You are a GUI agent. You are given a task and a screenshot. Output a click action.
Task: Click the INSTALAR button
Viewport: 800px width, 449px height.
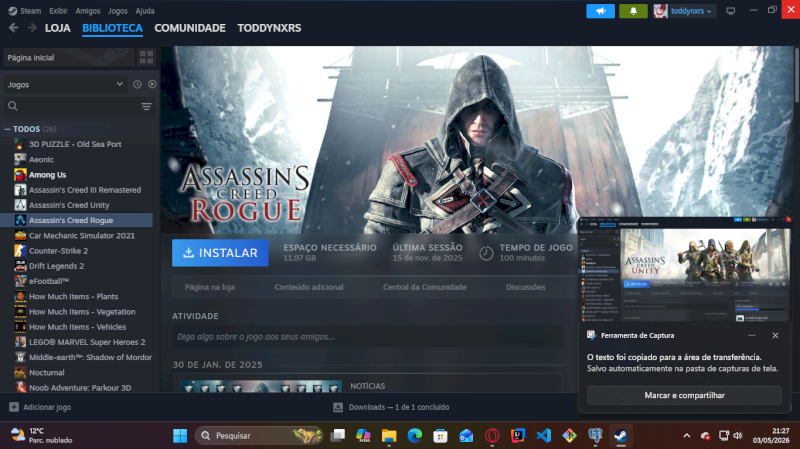pos(220,253)
